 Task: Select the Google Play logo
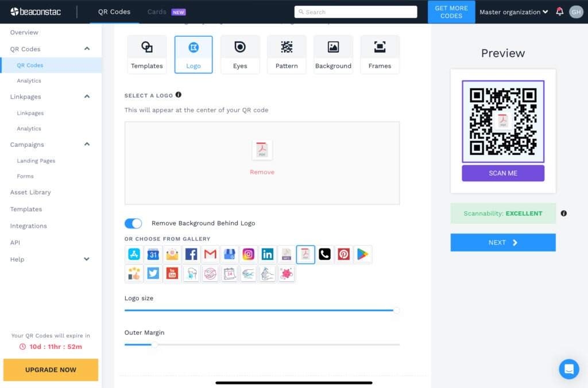click(x=362, y=254)
